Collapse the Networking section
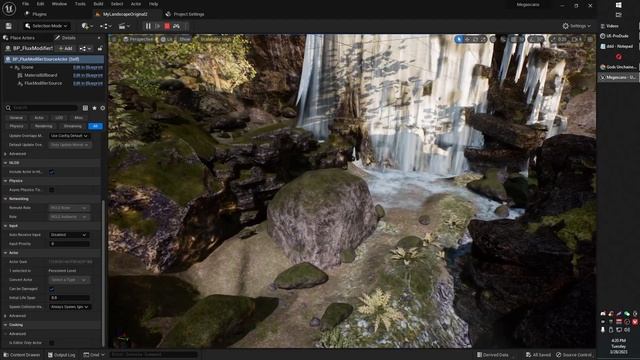The image size is (640, 360). pyautogui.click(x=5, y=199)
